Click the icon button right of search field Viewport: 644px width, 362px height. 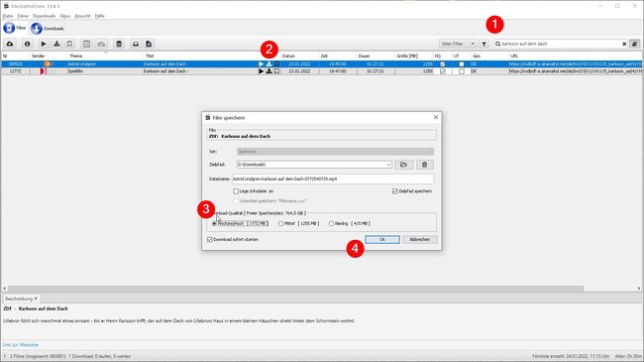pyautogui.click(x=634, y=44)
